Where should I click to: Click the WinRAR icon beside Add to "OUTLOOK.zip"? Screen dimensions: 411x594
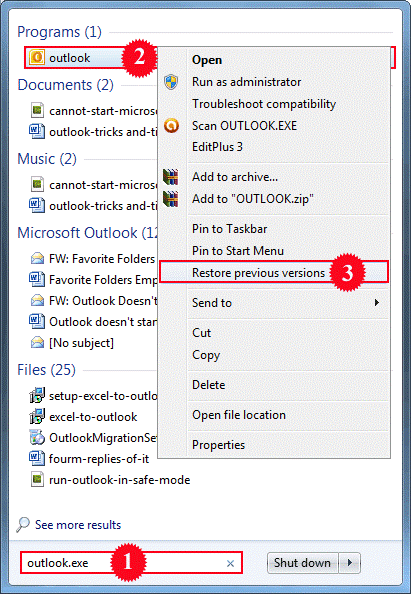point(171,199)
